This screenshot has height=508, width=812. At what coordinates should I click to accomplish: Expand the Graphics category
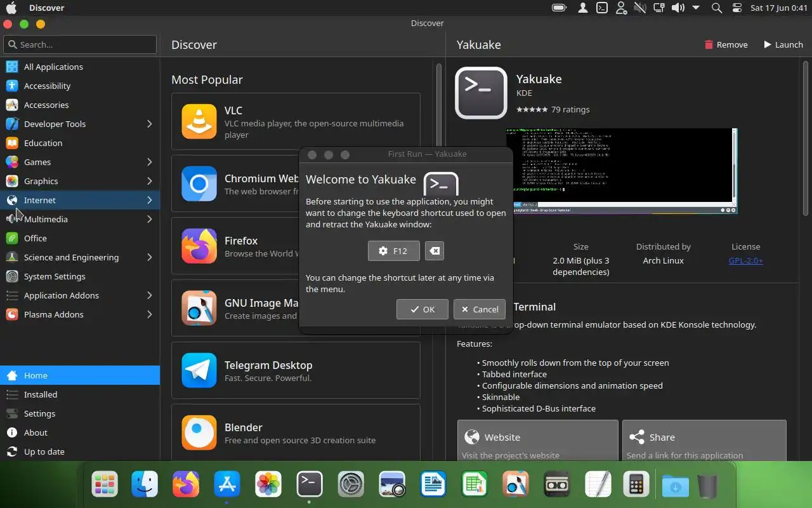coord(150,181)
